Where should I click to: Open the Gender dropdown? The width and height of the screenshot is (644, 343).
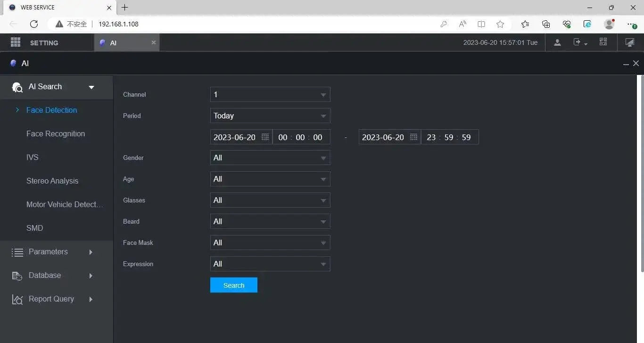pos(270,158)
